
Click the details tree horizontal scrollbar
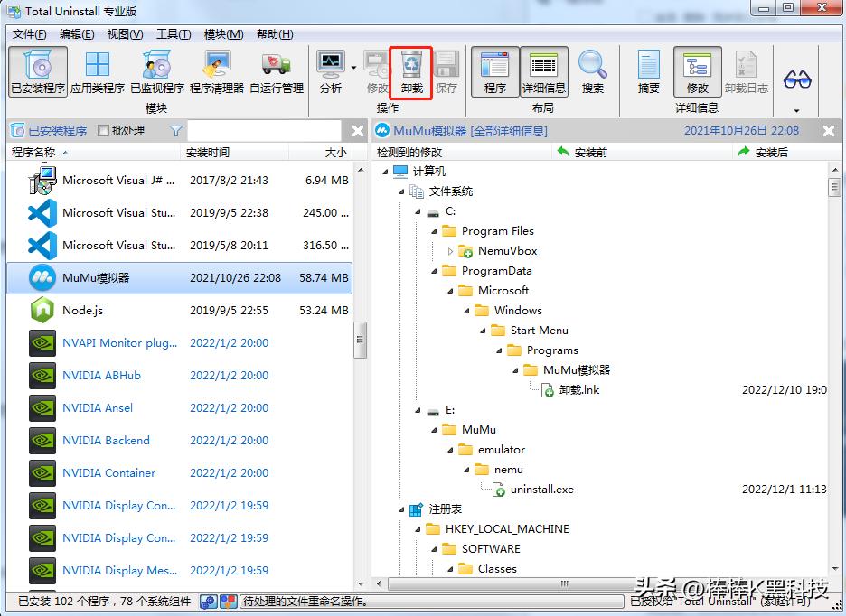coord(565,583)
